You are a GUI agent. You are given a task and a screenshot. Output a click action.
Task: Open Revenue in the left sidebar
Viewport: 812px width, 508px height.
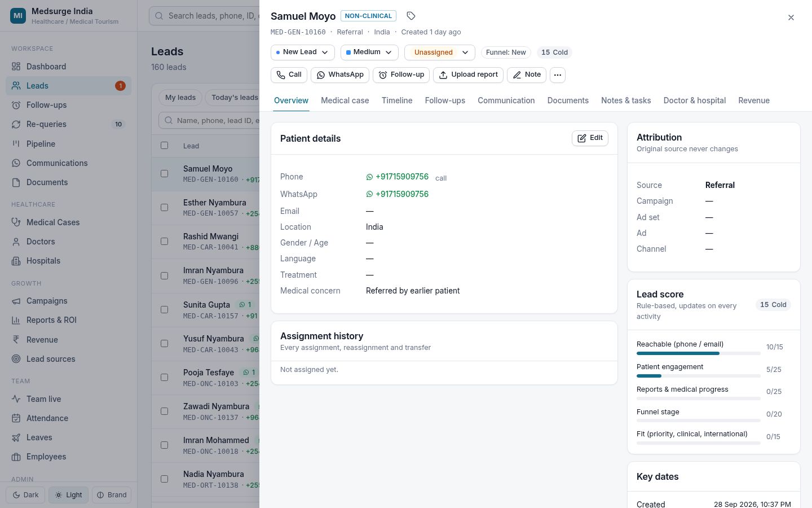[x=68, y=340]
